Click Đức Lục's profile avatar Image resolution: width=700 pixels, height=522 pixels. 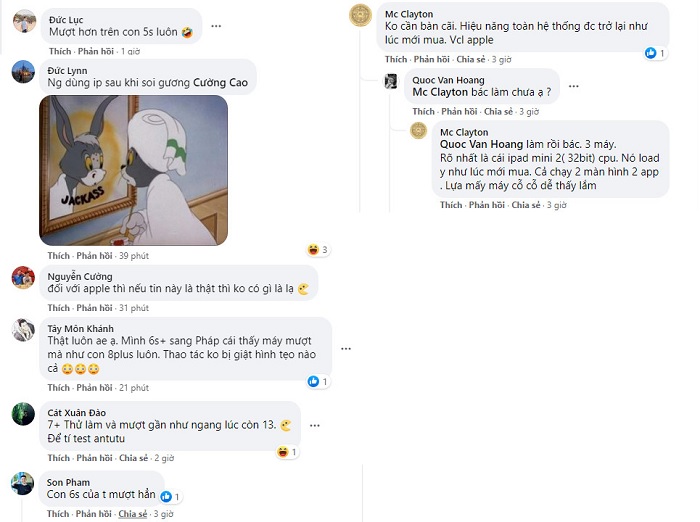tap(24, 21)
